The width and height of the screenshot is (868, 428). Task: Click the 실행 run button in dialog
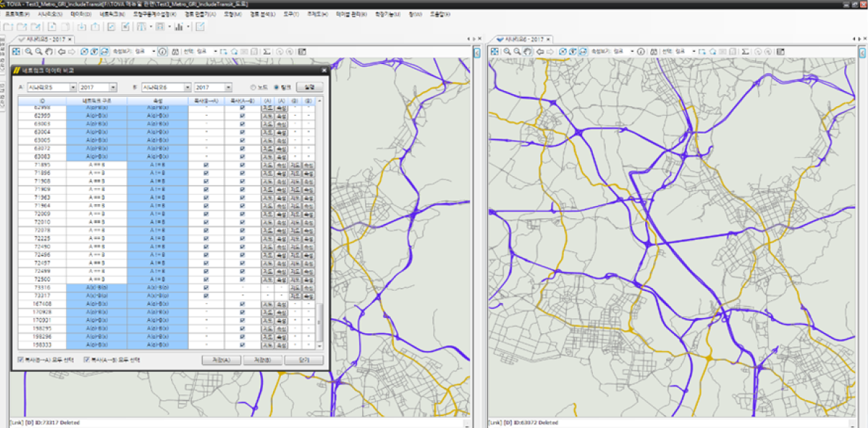coord(309,87)
